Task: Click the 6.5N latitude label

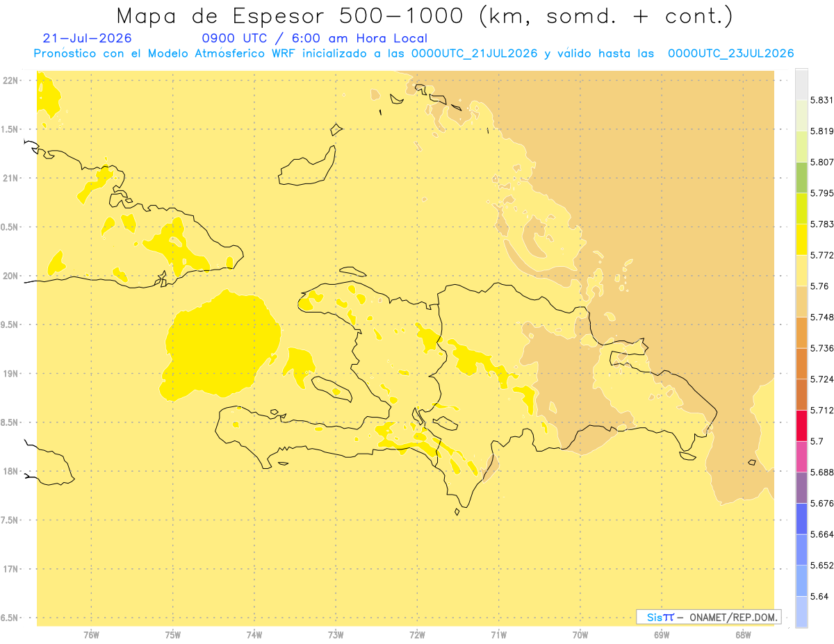Action: click(10, 618)
